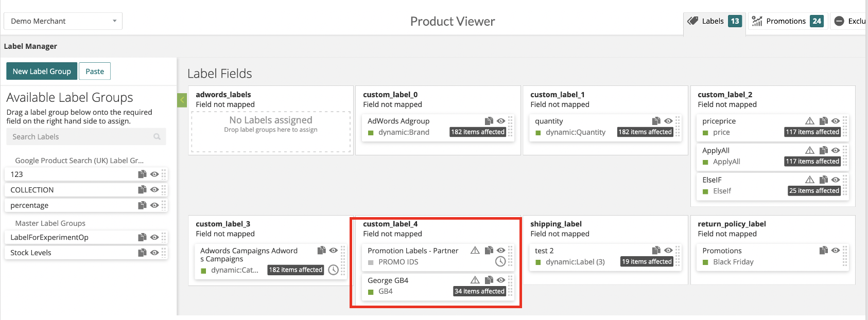Image resolution: width=868 pixels, height=320 pixels.
Task: Click the 24 count badge on Promotions
Action: click(817, 21)
